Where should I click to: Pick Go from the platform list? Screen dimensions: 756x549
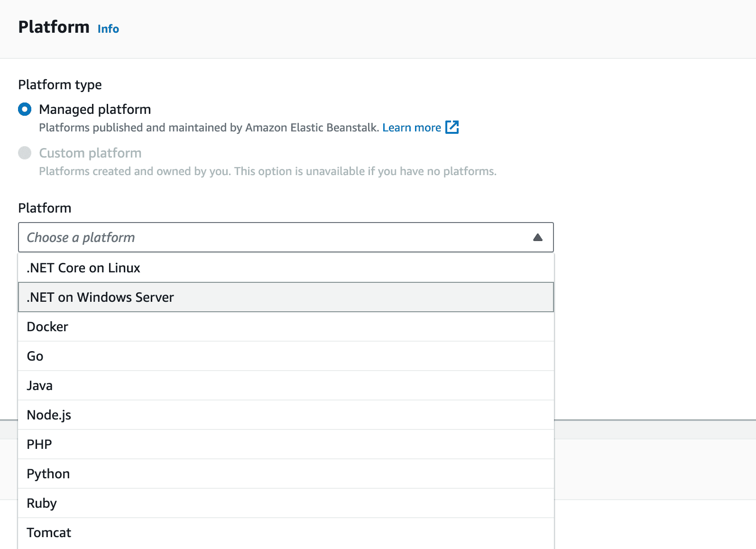286,356
